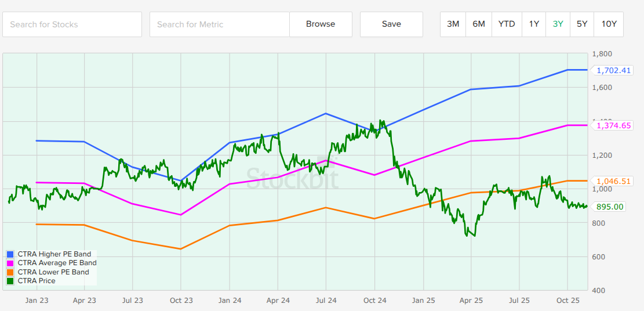Focus the Search for Metric box

click(219, 24)
